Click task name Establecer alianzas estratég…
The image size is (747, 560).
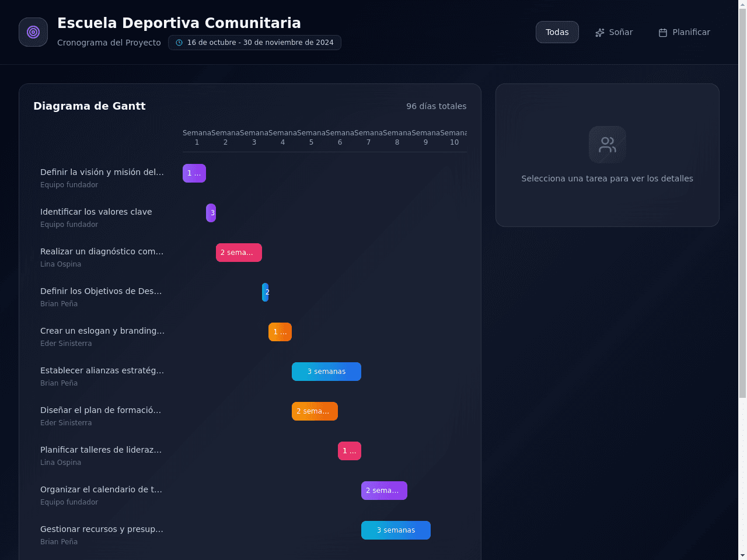click(x=102, y=370)
